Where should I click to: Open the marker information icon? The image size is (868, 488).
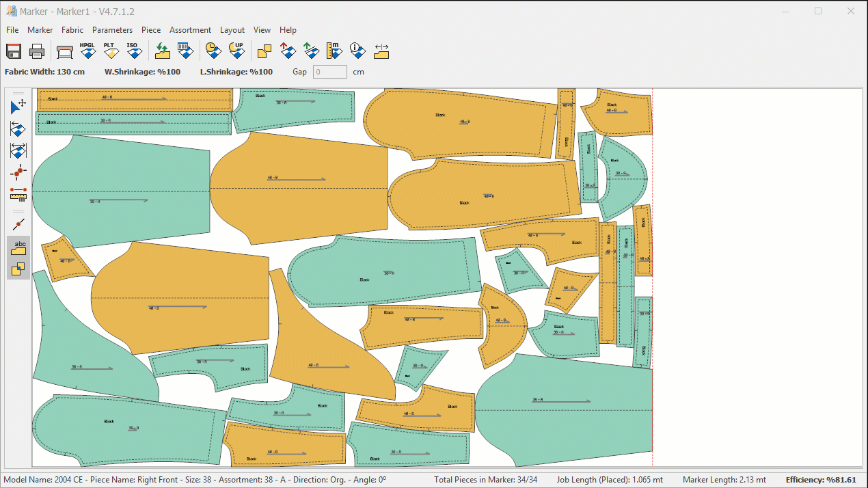[356, 51]
